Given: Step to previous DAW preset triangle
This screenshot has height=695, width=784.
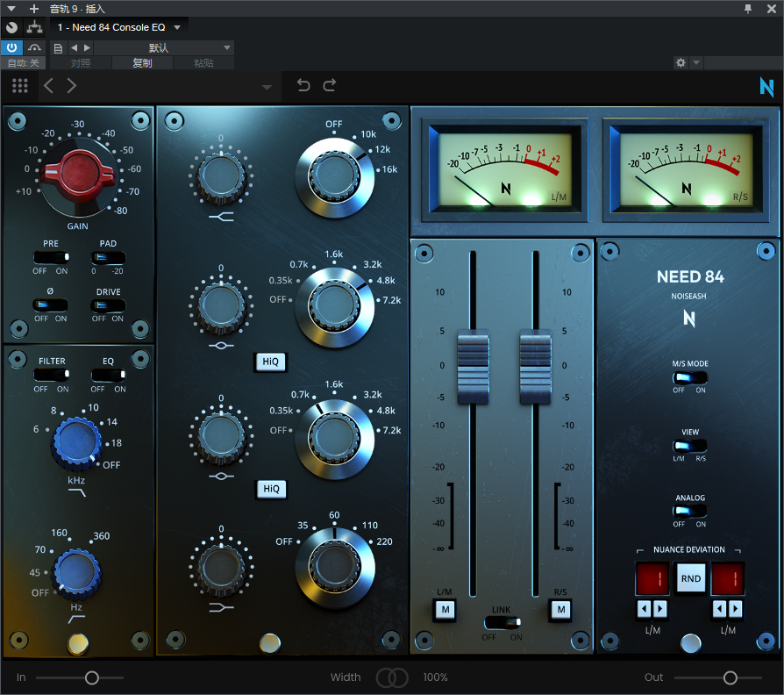Looking at the screenshot, I should [74, 47].
